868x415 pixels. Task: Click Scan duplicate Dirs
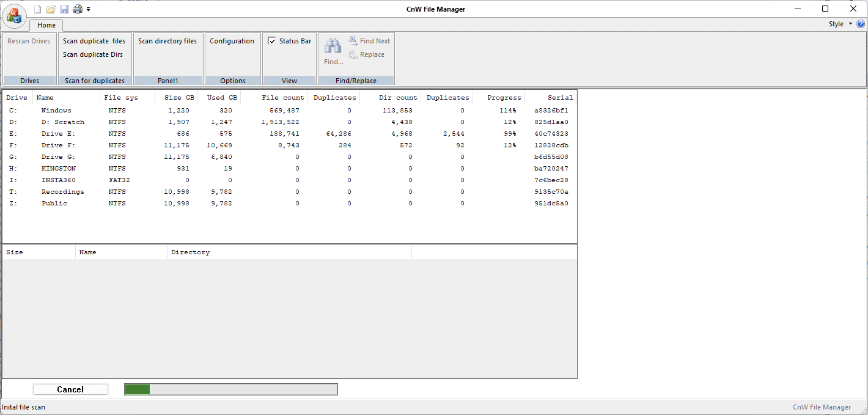click(x=93, y=54)
